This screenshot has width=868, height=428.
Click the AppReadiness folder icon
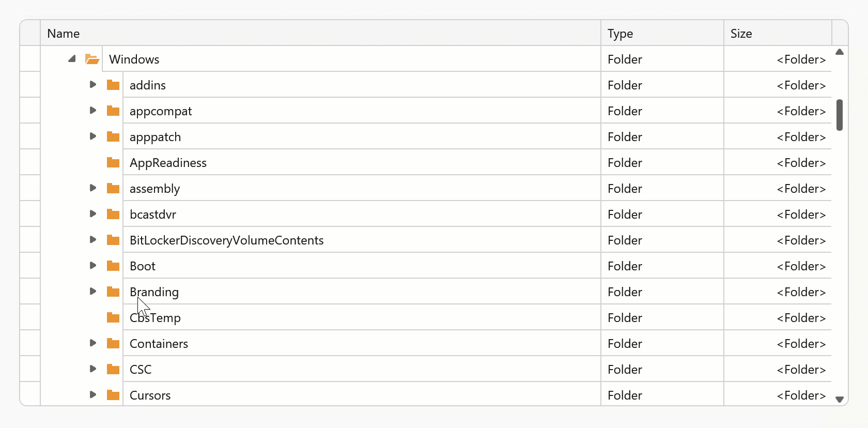113,162
